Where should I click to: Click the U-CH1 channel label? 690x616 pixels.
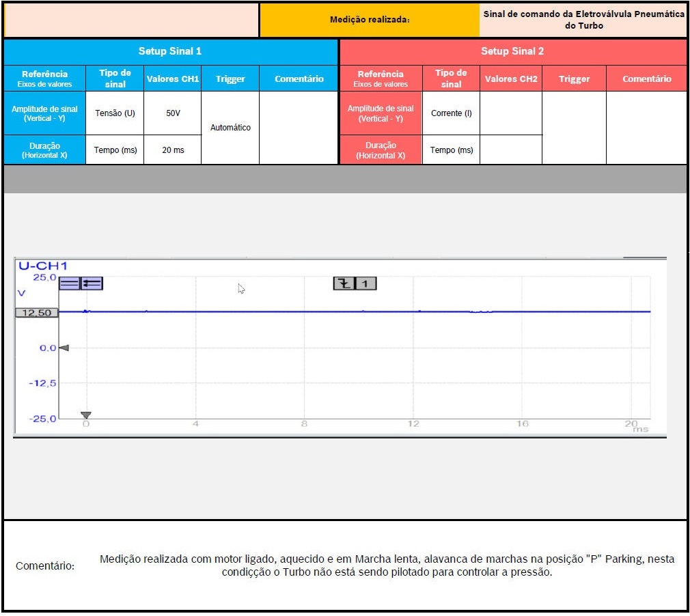tap(43, 266)
